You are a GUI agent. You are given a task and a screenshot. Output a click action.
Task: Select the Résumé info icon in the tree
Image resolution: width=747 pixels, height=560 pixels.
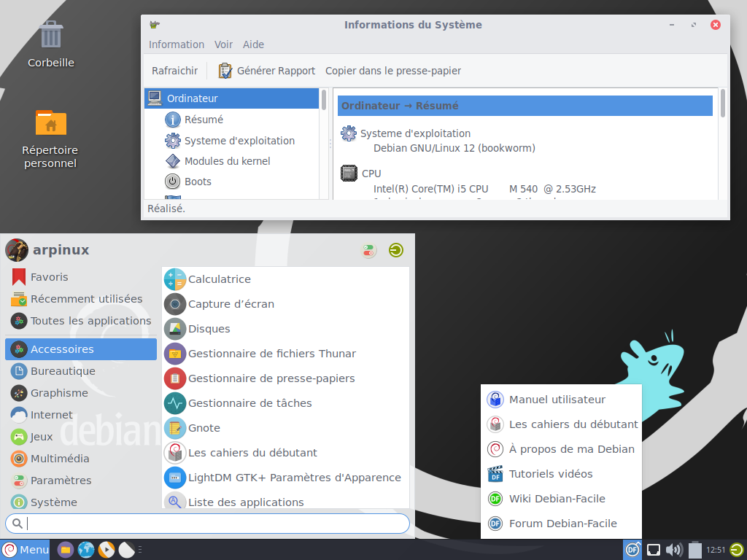tap(172, 120)
